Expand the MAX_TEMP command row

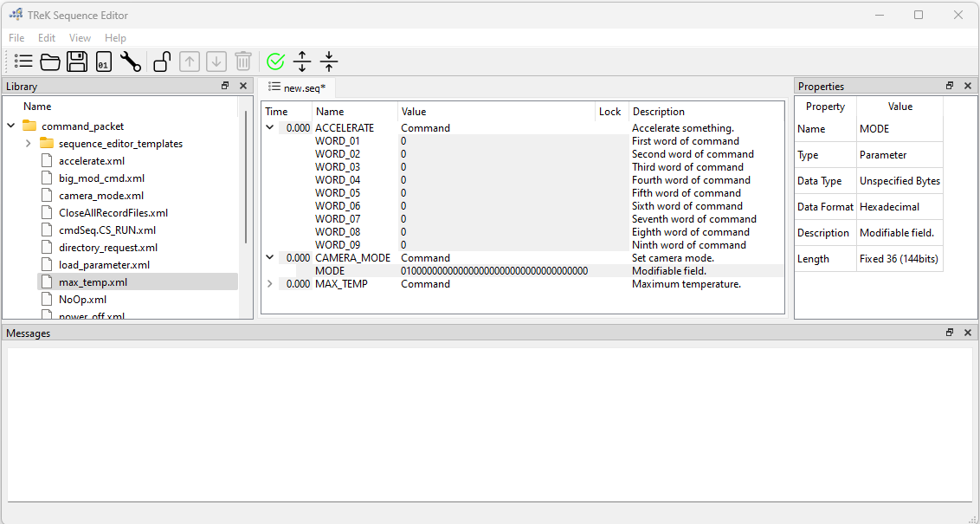pos(270,284)
